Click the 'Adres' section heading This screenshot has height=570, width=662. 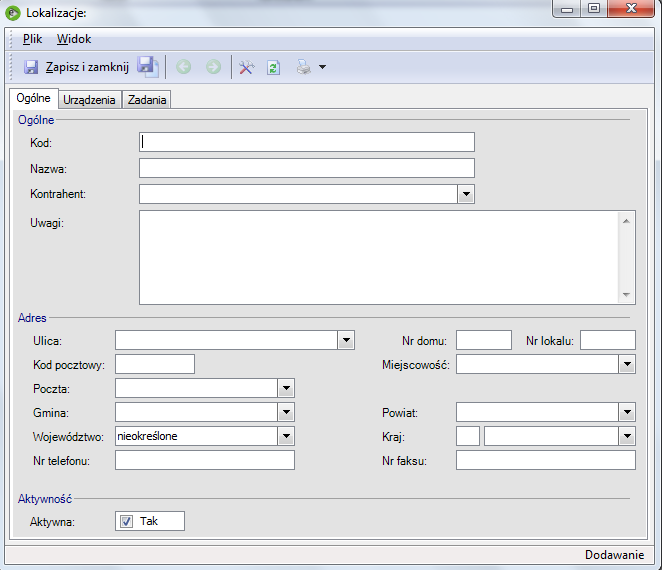[x=32, y=318]
